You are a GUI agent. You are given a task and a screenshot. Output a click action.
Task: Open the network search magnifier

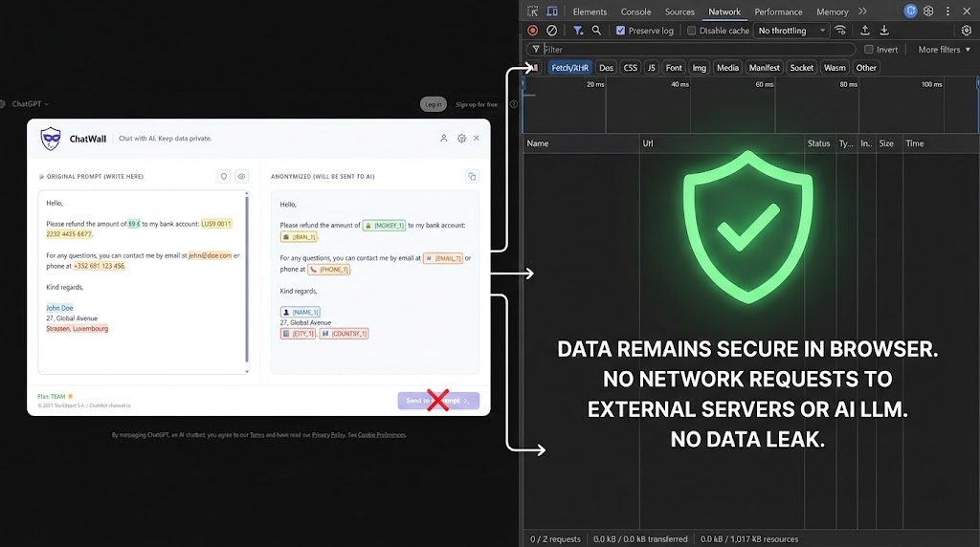click(596, 31)
